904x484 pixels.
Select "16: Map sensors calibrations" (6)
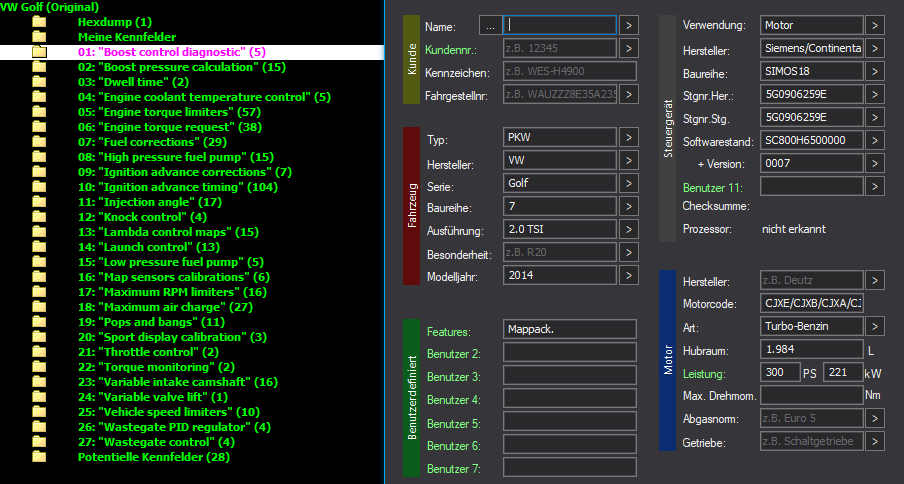(x=174, y=277)
